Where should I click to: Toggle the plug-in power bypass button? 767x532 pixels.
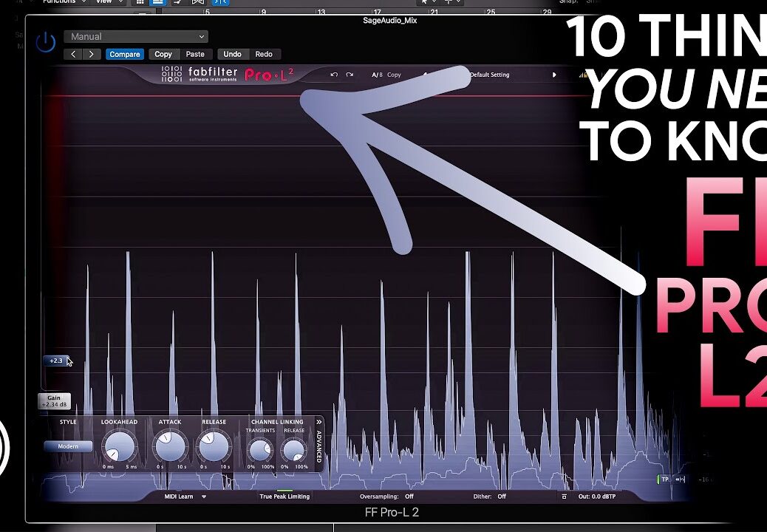coord(46,43)
